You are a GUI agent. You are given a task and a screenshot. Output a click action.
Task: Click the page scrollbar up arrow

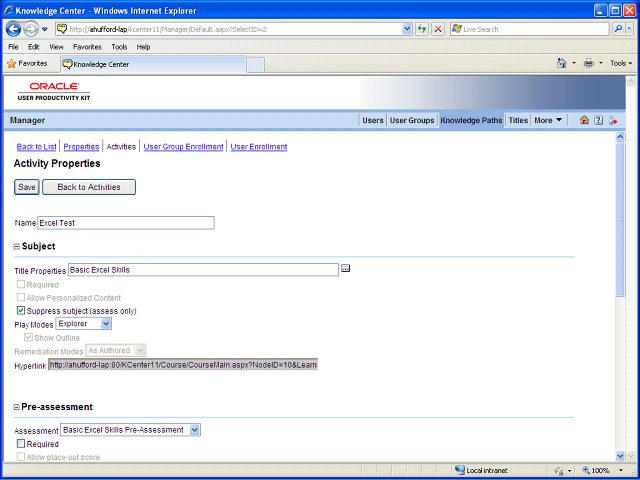coord(620,137)
